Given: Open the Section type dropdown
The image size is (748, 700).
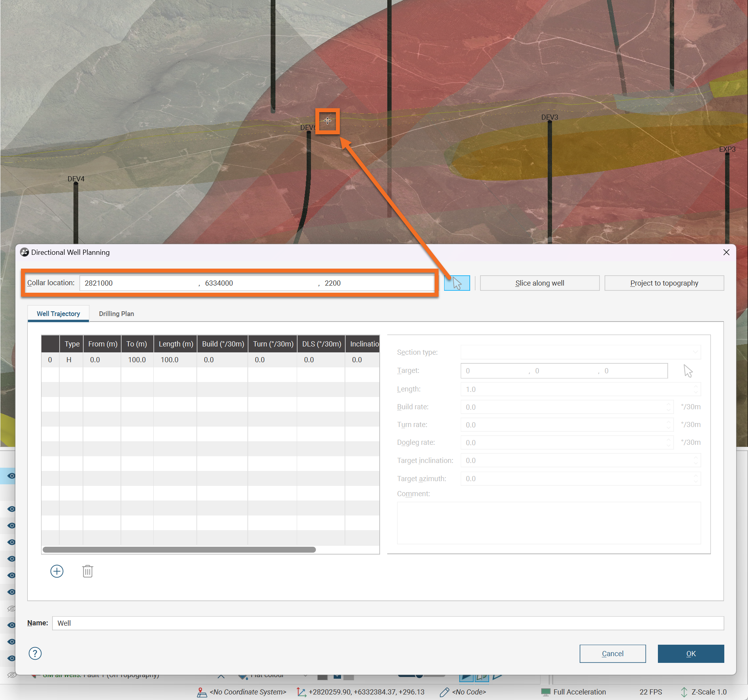Looking at the screenshot, I should point(580,352).
